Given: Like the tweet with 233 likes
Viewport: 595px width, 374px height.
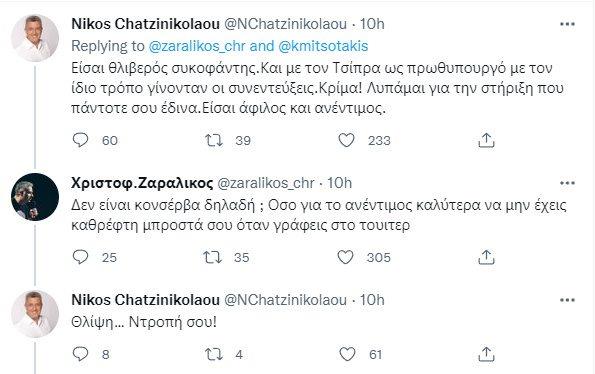Looking at the screenshot, I should [x=346, y=140].
